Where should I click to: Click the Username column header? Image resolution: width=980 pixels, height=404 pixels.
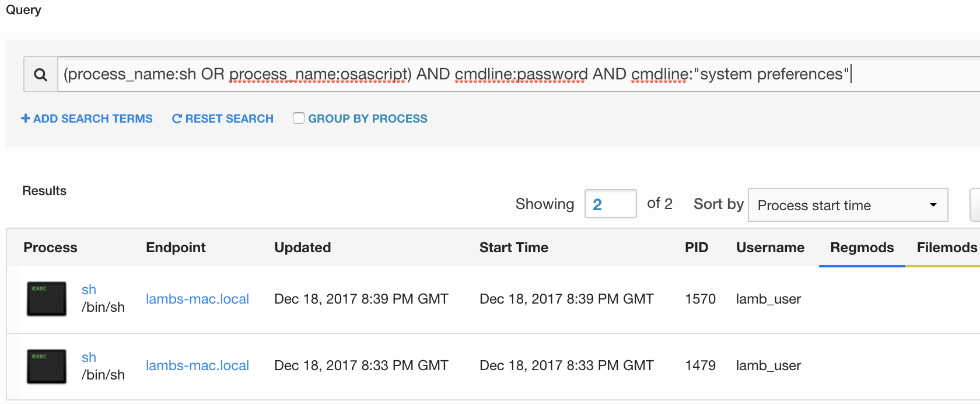(770, 248)
